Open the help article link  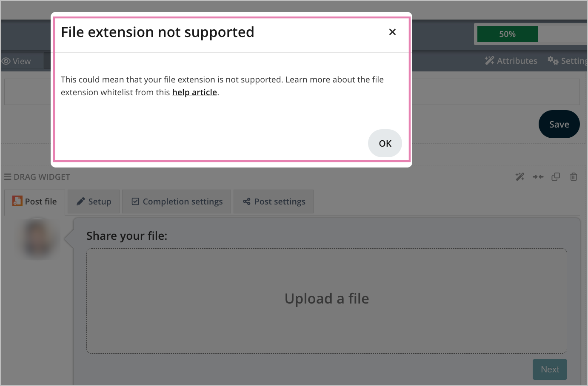[x=194, y=92]
